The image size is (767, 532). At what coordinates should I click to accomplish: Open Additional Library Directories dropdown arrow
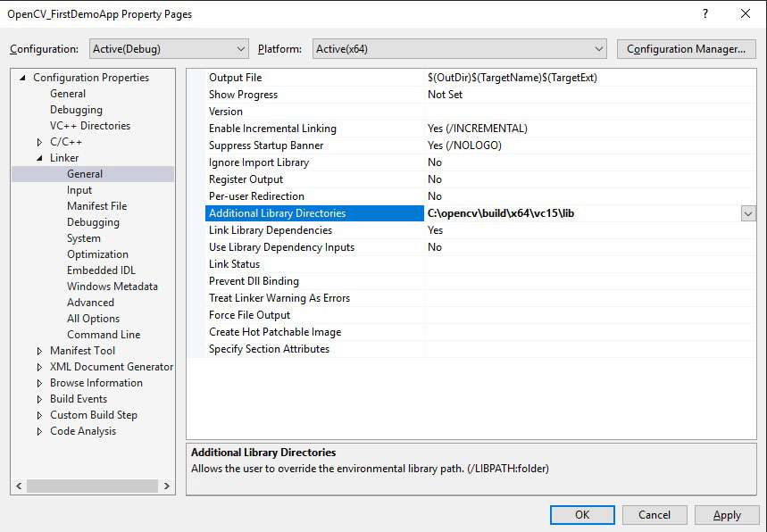pyautogui.click(x=747, y=213)
